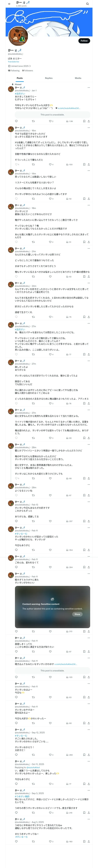The image size is (98, 868).
Task: Open search with the magnifier icon
Action: click(x=87, y=4)
